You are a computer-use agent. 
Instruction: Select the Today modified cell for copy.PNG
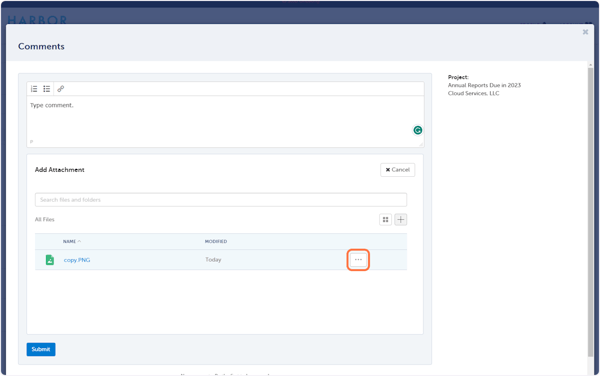[213, 260]
